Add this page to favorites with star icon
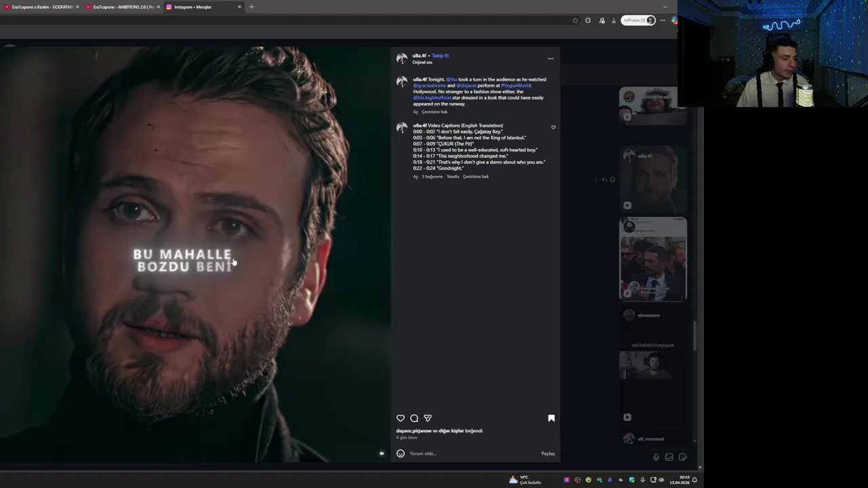Image resolution: width=868 pixels, height=488 pixels. (x=576, y=20)
